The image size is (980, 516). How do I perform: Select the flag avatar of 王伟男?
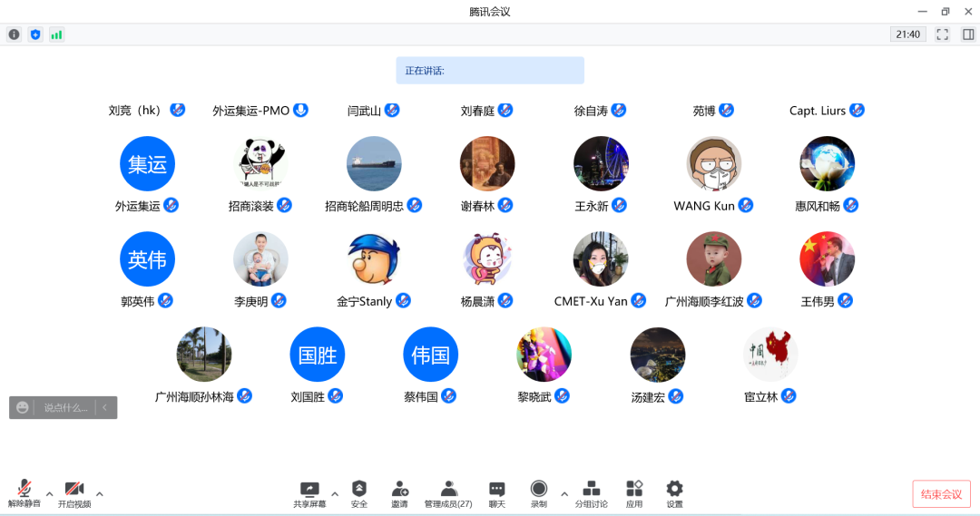tap(827, 259)
